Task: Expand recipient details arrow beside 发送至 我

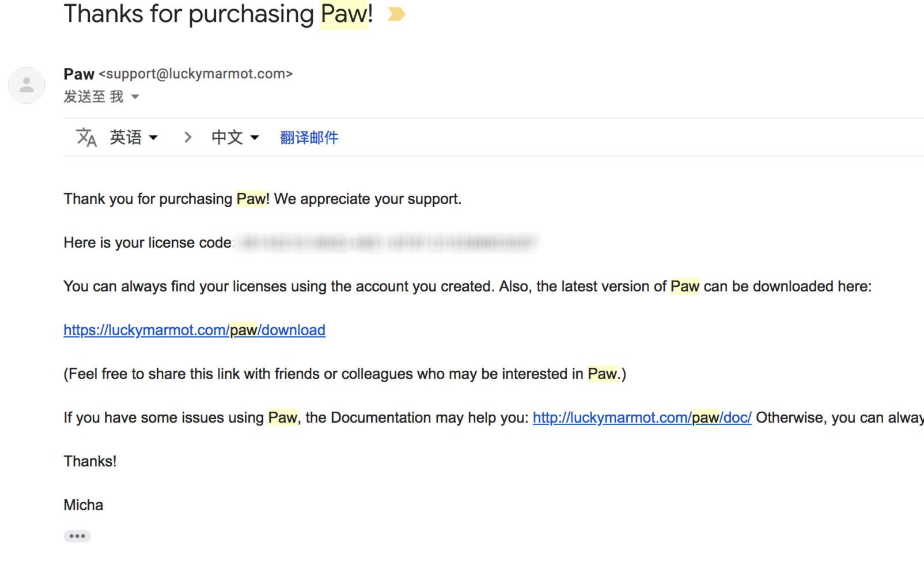Action: click(x=135, y=97)
